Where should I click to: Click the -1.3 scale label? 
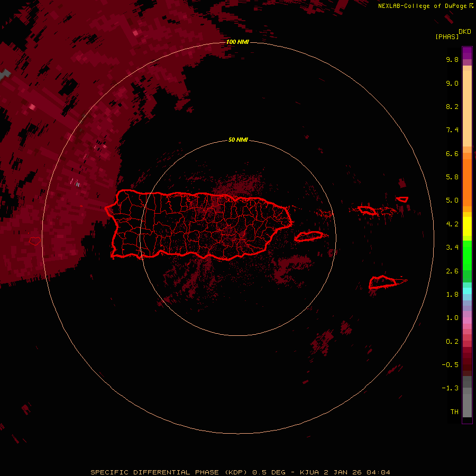[x=450, y=388]
